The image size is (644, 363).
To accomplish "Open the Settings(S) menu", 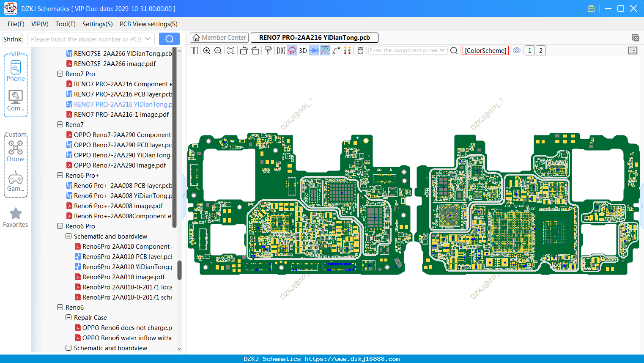I will click(x=98, y=24).
